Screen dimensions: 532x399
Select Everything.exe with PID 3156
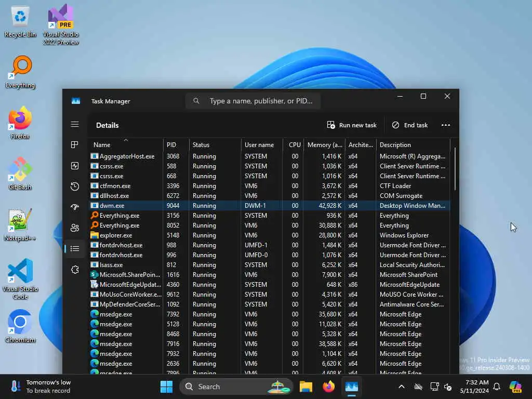pyautogui.click(x=270, y=216)
